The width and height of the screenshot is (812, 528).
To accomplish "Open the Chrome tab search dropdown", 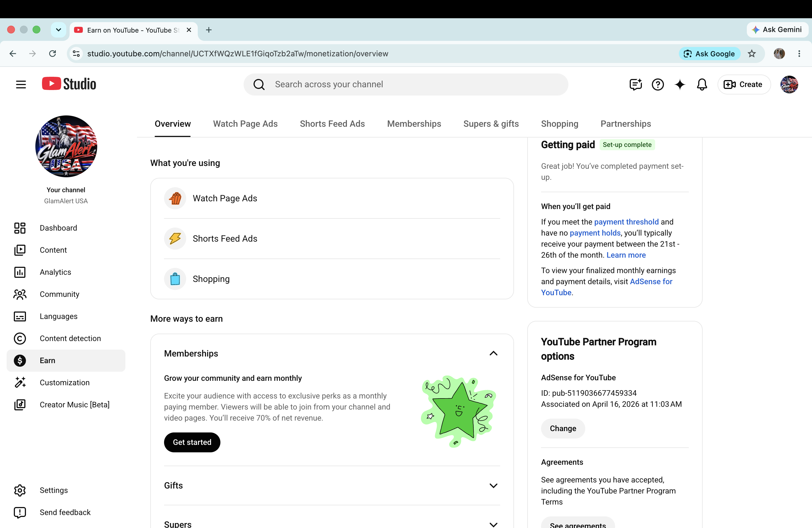I will click(x=58, y=30).
